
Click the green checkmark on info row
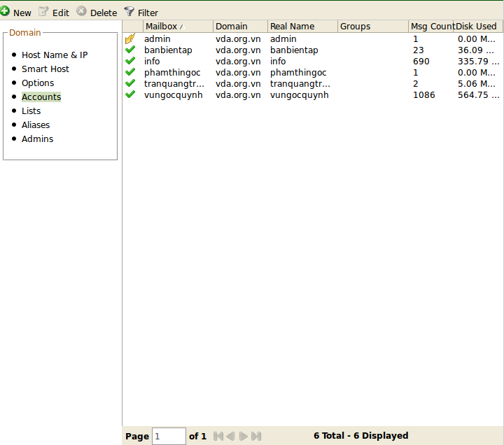(x=130, y=61)
